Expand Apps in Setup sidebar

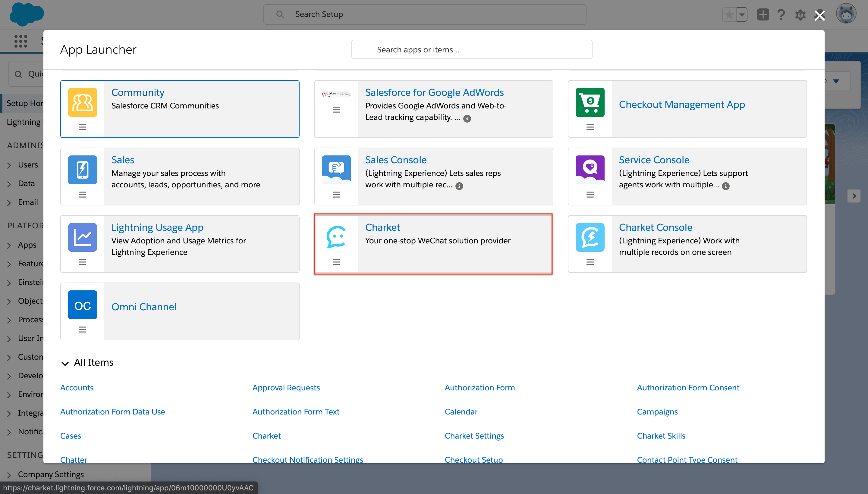click(x=9, y=245)
